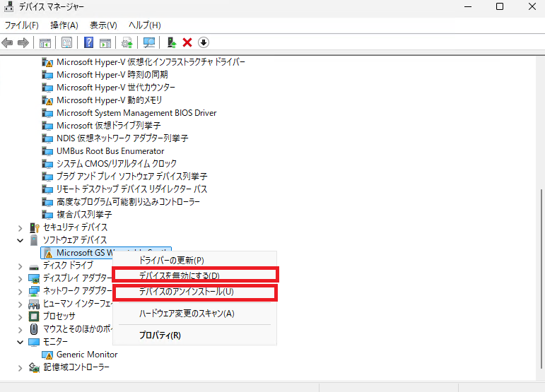Click the vertical scrollbar thumb
545x392 pixels.
click(541, 279)
